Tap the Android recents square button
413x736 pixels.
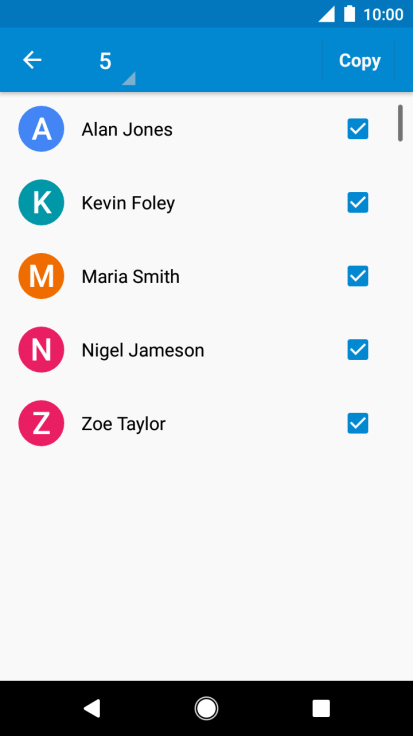point(321,708)
